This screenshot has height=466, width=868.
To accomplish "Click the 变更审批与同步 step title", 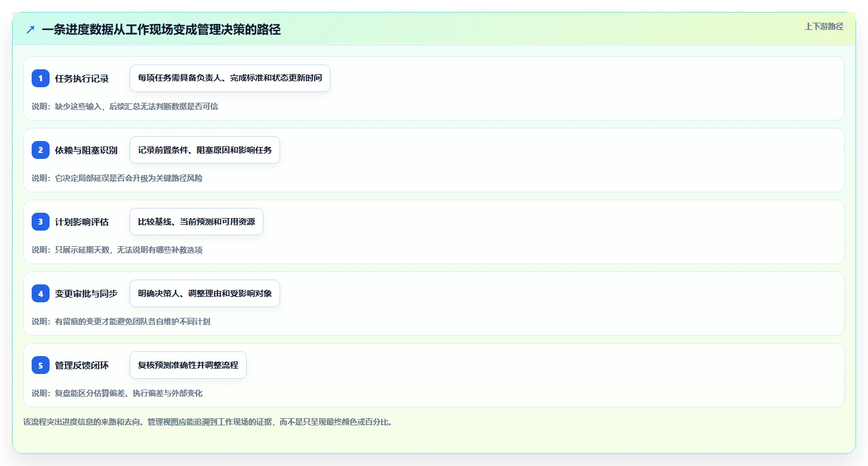I will (86, 293).
